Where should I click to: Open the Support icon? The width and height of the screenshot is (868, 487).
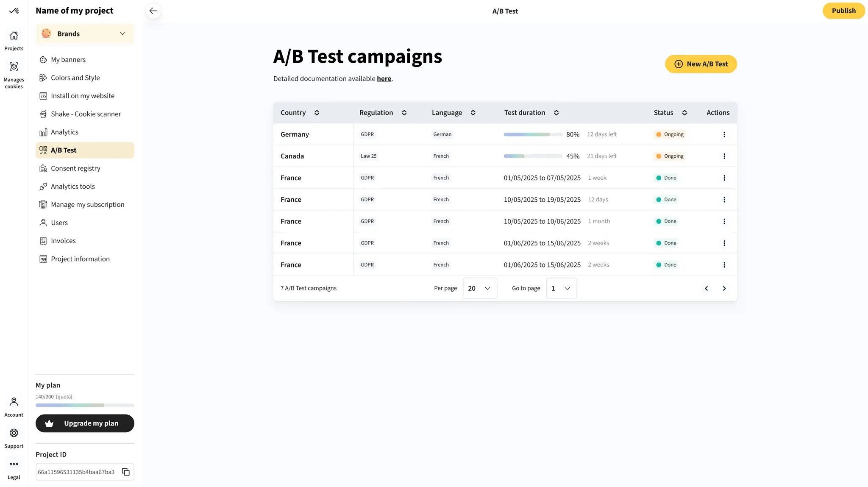click(14, 433)
